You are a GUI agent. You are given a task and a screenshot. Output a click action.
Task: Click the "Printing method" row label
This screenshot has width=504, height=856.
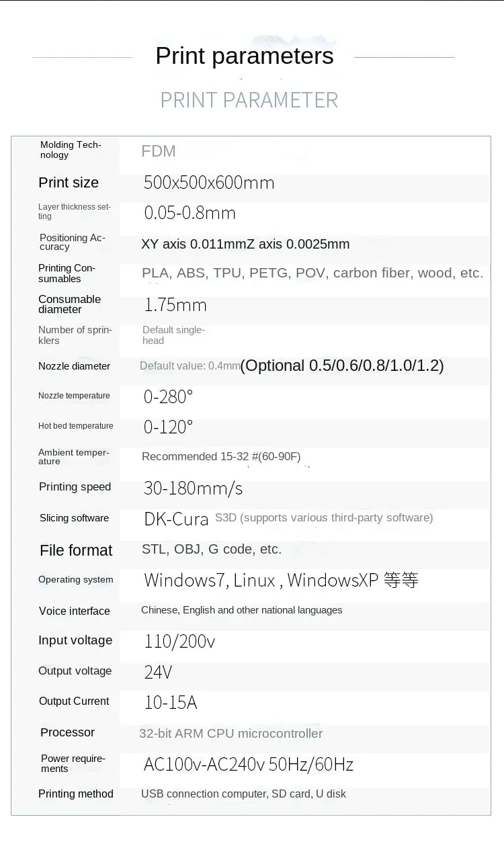coord(76,794)
